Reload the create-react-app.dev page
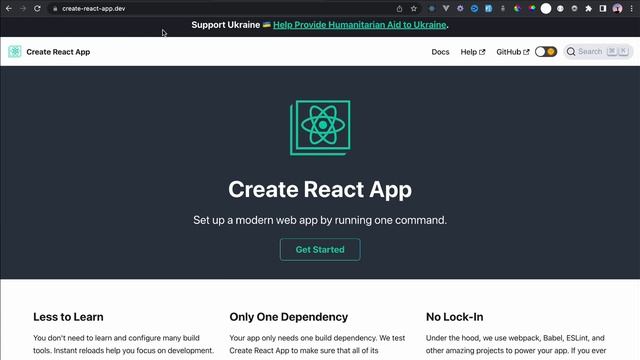 [x=37, y=9]
